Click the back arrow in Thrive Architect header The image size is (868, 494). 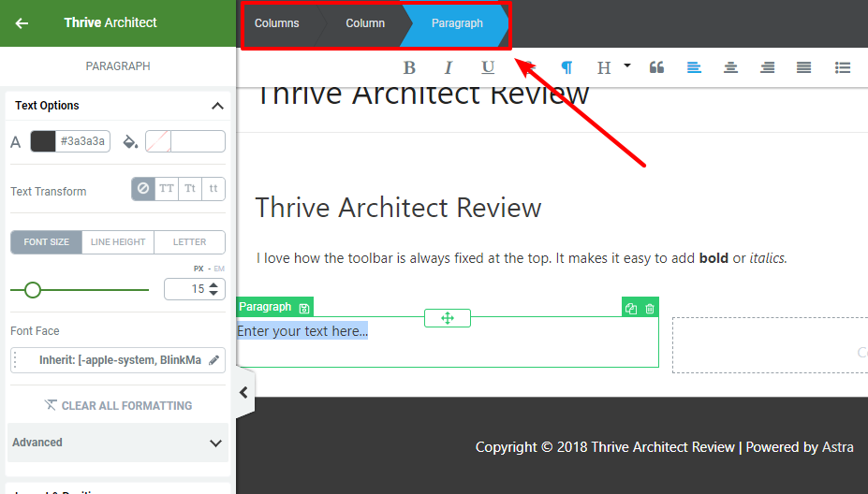point(22,23)
